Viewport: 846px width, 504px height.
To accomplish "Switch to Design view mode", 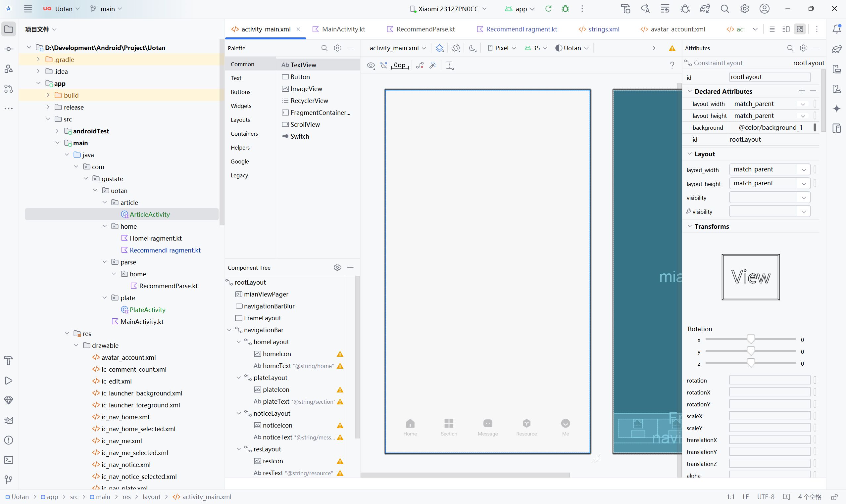I will pos(800,29).
